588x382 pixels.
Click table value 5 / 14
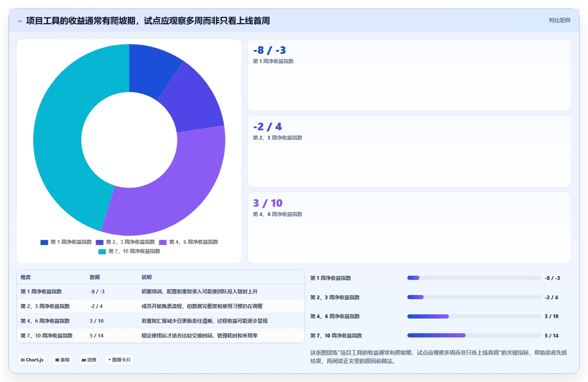[97, 336]
